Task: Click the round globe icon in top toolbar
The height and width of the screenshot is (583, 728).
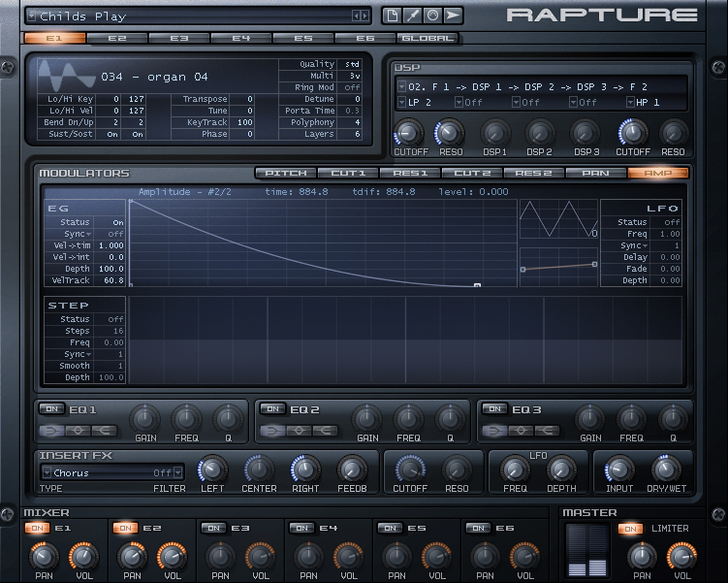Action: pyautogui.click(x=432, y=16)
